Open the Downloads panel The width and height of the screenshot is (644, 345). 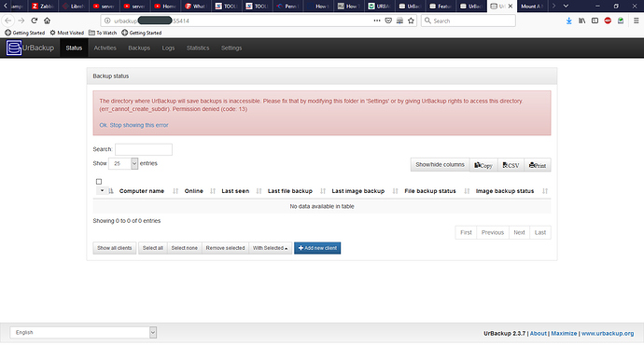pos(568,21)
